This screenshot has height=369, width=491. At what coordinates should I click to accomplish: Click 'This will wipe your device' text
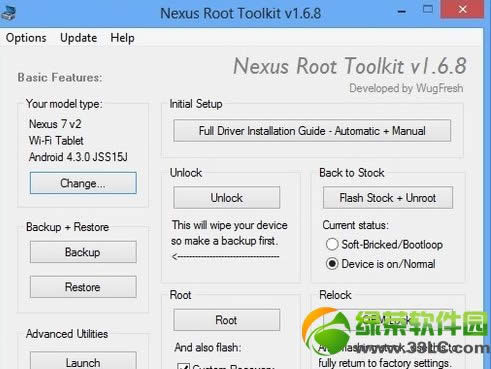[229, 225]
